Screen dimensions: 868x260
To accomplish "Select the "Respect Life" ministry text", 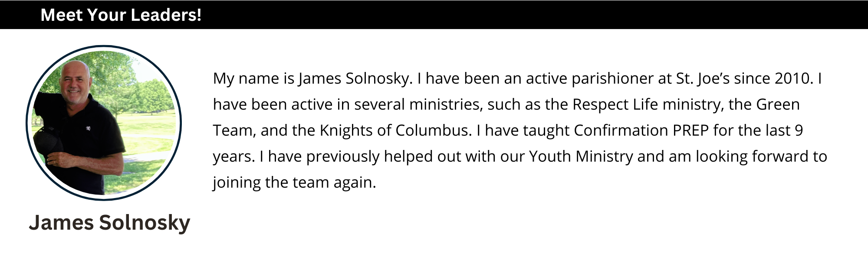I will pos(615,104).
